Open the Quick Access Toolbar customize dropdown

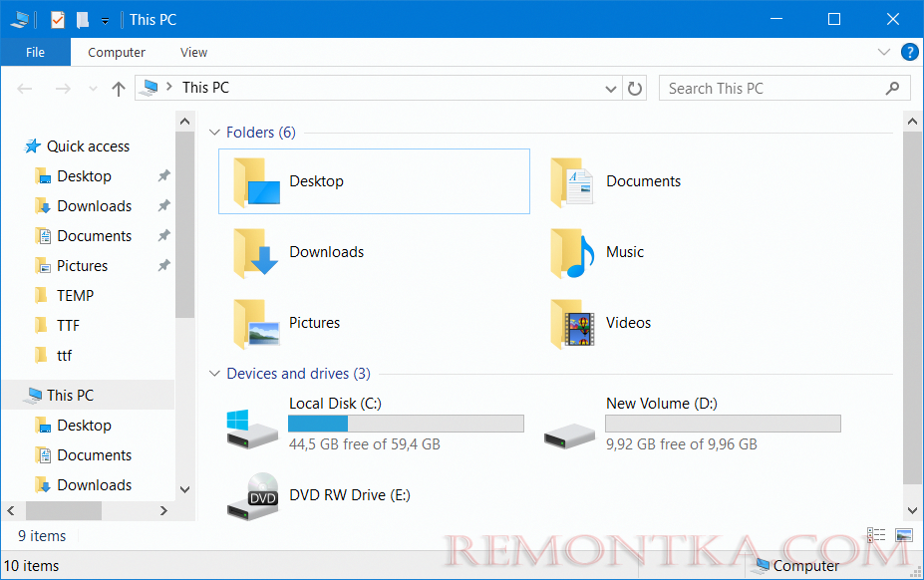click(105, 21)
